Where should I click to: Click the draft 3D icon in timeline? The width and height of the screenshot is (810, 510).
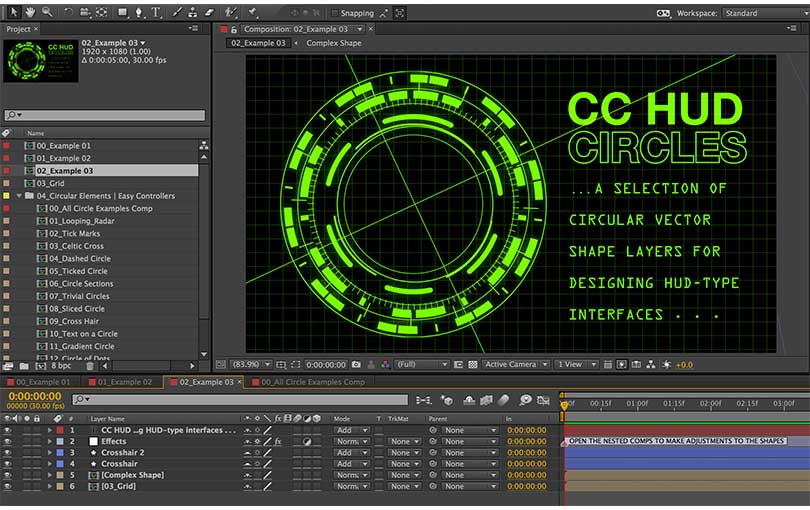coord(447,400)
